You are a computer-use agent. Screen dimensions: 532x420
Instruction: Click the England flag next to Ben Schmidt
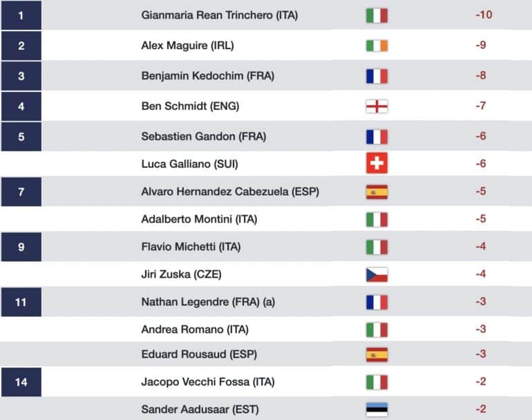tap(377, 106)
